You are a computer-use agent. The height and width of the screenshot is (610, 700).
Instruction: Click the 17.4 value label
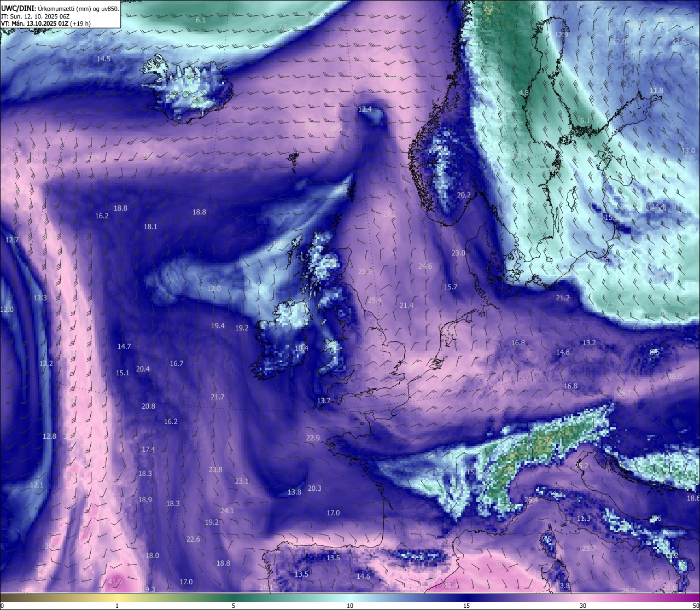point(148,449)
